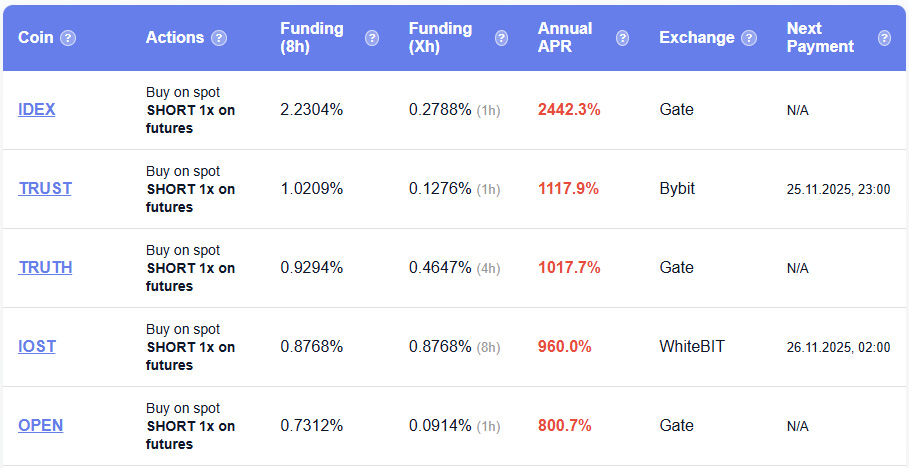
Task: Sort by Funding (8h) column header
Action: pos(311,37)
